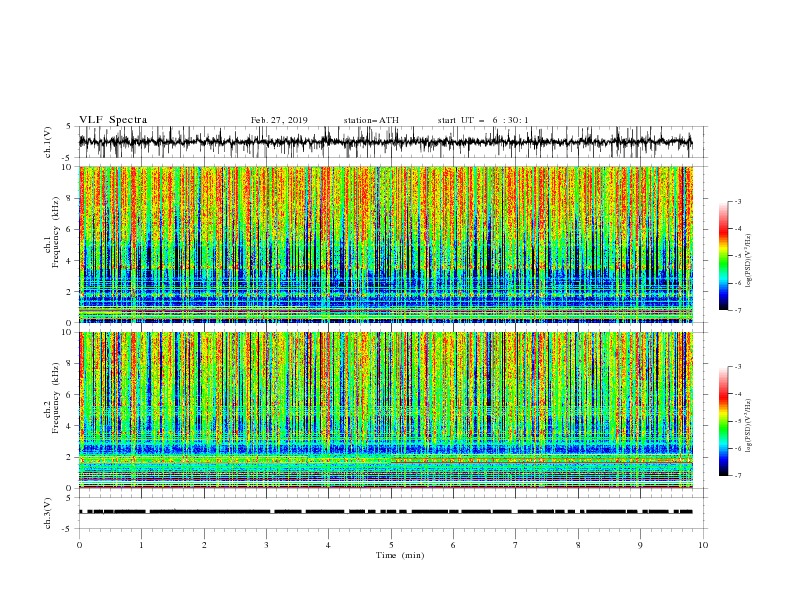This screenshot has height=612, width=792.
Task: Click the time axis tick label "9"
Action: pyautogui.click(x=640, y=545)
